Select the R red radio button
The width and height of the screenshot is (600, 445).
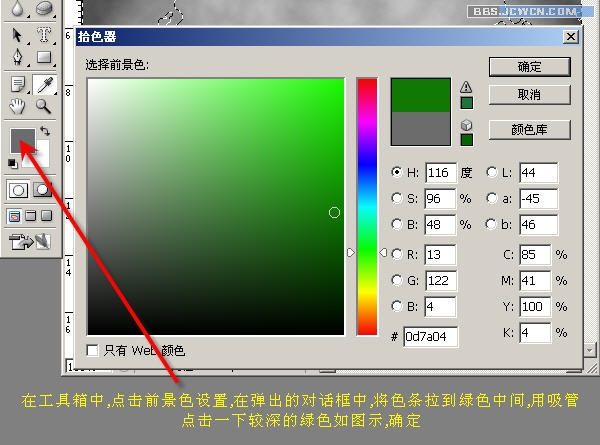[397, 254]
